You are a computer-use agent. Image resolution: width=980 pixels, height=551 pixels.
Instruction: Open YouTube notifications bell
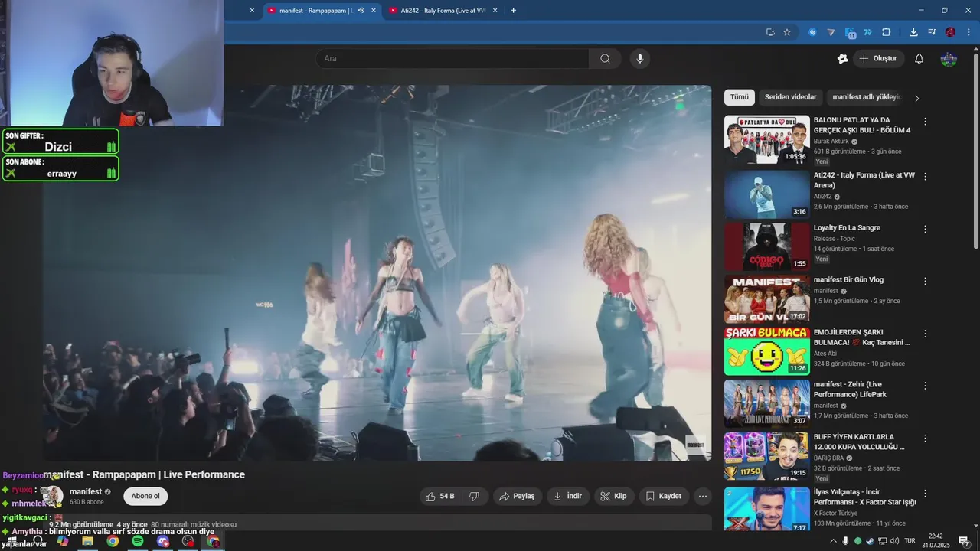pos(920,59)
